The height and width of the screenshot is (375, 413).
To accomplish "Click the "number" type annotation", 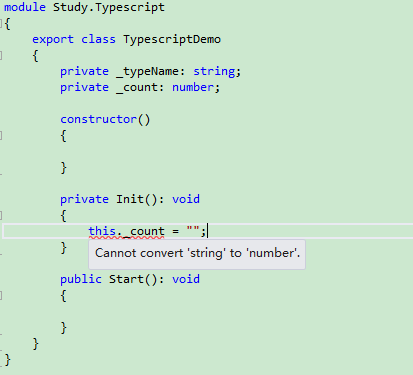I will coord(193,87).
